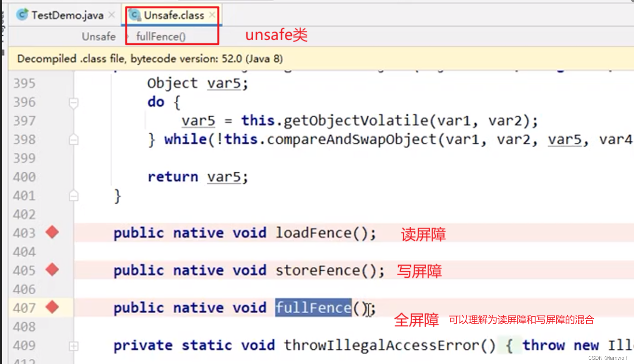Click line number 395 in gutter
Image resolution: width=634 pixels, height=364 pixels.
24,83
